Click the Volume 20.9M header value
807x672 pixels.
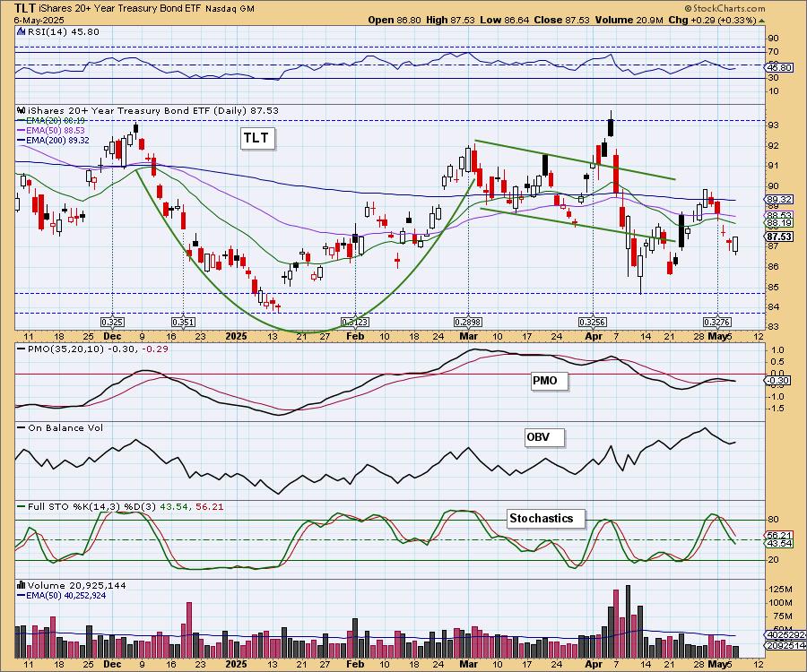coord(629,20)
